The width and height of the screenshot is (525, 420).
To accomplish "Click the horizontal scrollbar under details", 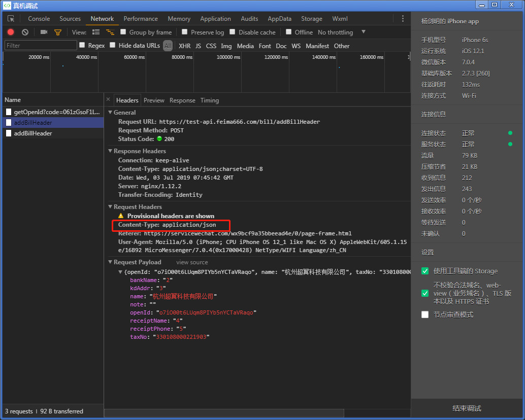I will [224, 413].
